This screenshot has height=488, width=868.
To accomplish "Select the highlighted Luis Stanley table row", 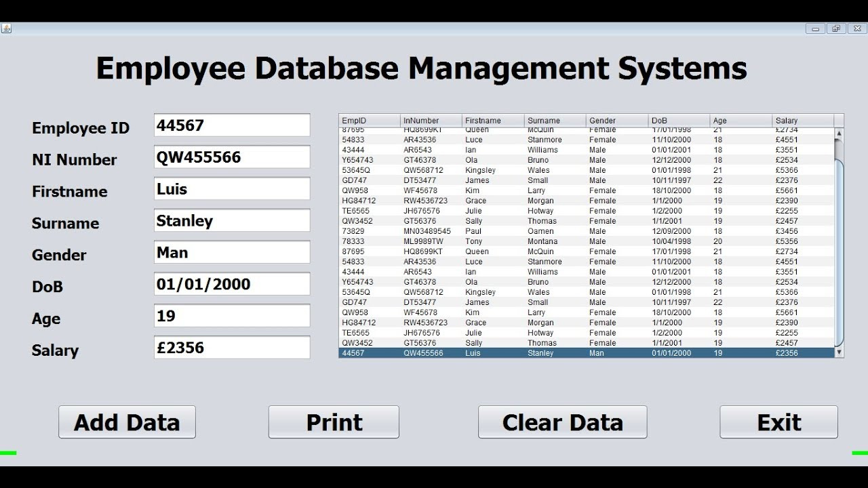I will [587, 353].
